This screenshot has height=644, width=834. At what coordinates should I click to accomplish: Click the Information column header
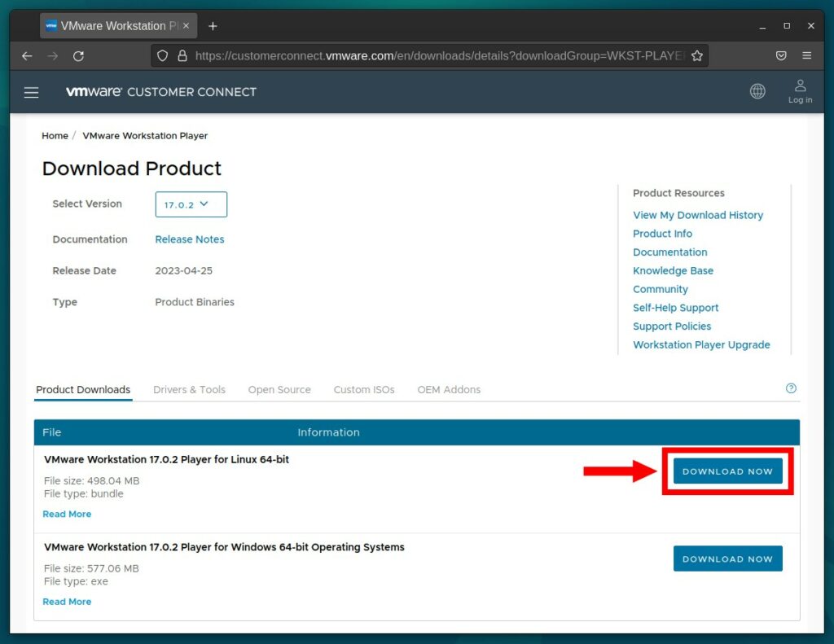pyautogui.click(x=329, y=432)
